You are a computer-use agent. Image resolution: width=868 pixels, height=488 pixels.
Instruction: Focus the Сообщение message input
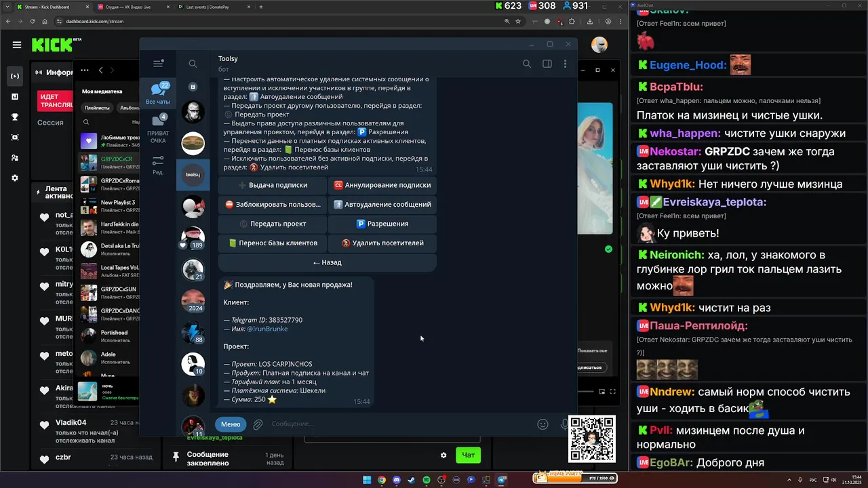click(400, 424)
